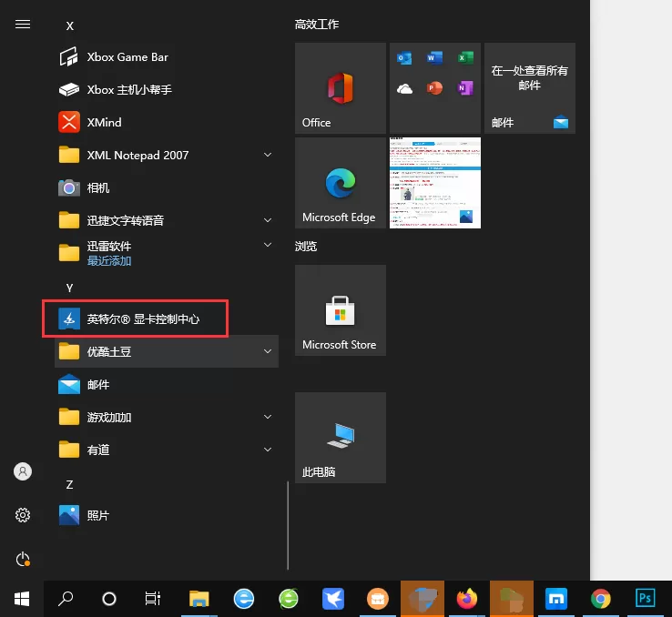This screenshot has width=672, height=617.
Task: Open Outlook from the Office tile group
Action: tap(404, 58)
